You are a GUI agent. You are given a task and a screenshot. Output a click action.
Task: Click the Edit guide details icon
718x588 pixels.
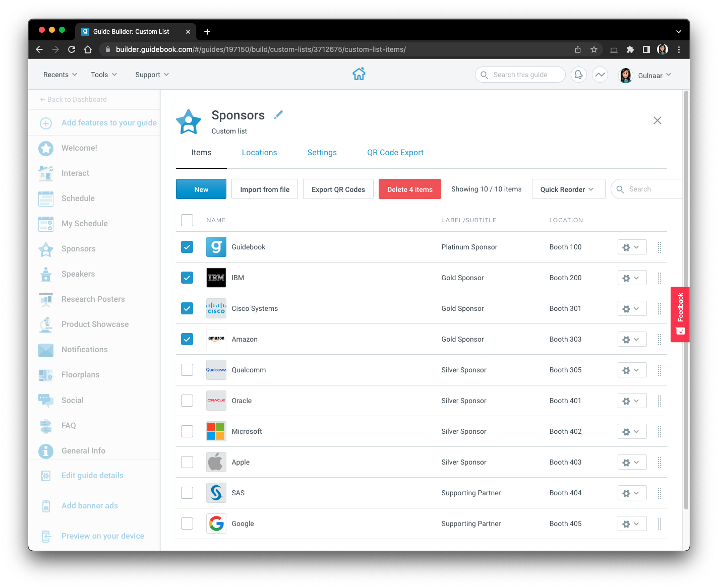coord(46,476)
